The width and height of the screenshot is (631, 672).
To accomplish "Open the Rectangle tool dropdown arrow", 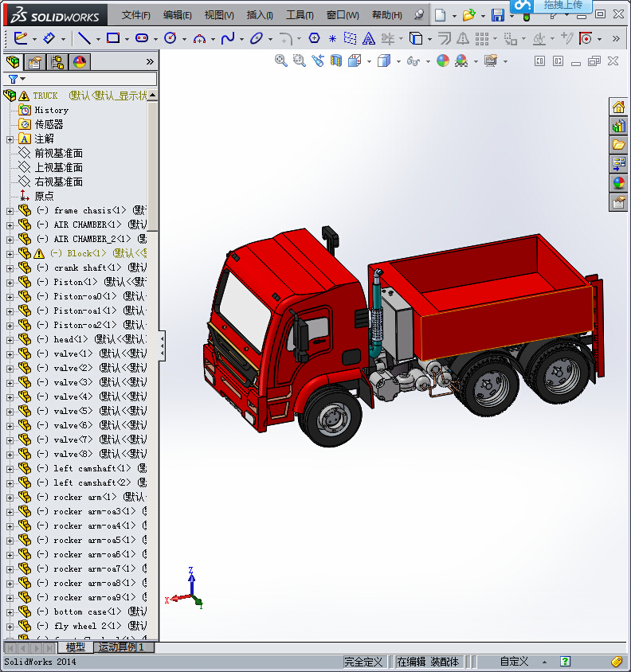I will coord(127,39).
